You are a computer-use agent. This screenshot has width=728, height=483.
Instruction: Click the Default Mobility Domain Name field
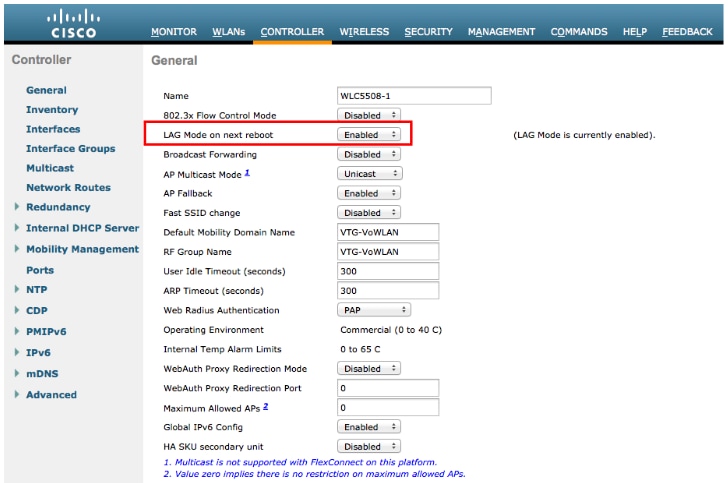tap(388, 232)
